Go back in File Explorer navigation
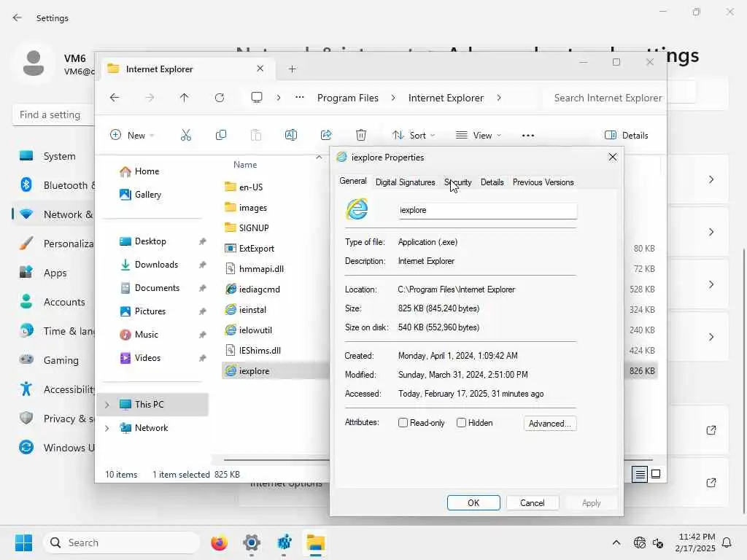Viewport: 747px width, 560px height. (x=115, y=98)
